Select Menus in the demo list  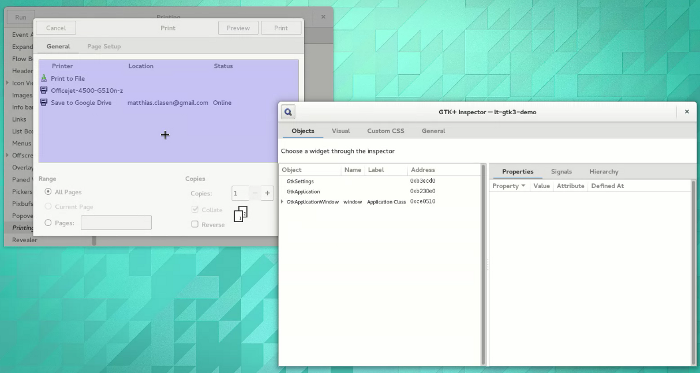pos(21,143)
